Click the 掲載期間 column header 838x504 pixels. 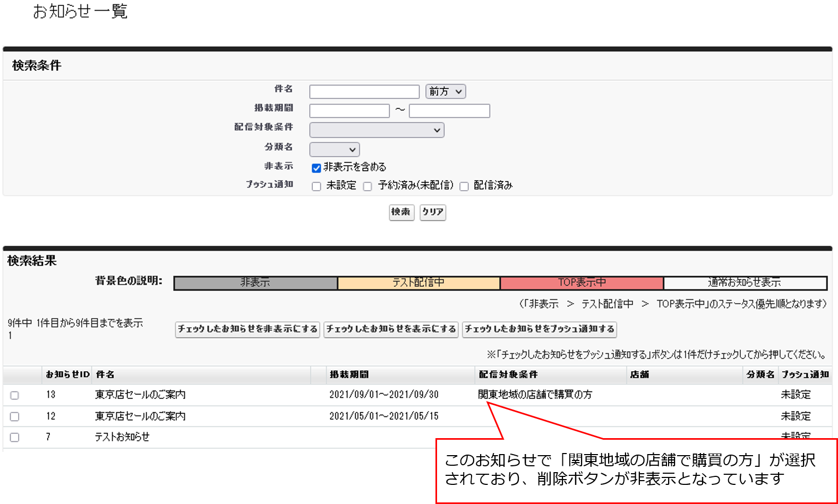(349, 375)
